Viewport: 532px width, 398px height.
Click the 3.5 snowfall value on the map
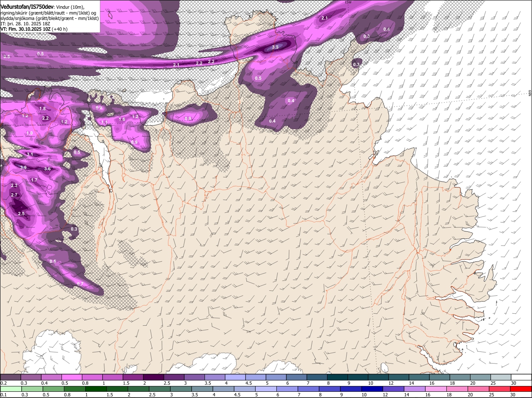click(x=275, y=47)
